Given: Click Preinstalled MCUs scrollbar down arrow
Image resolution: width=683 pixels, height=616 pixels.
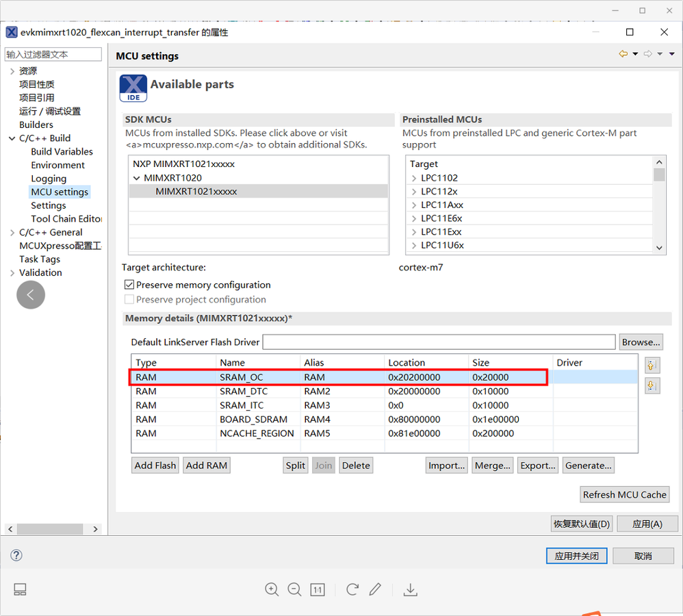Looking at the screenshot, I should click(659, 248).
